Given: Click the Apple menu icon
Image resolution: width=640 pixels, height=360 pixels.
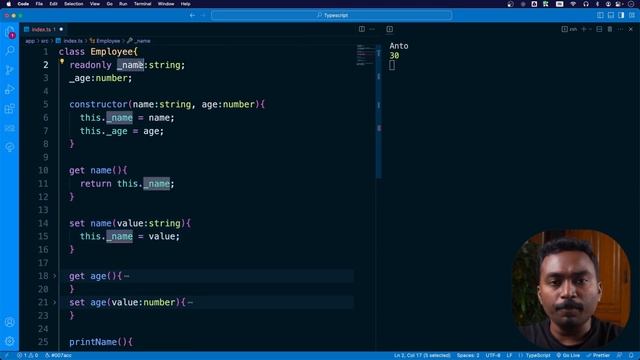Looking at the screenshot, I should pos(9,4).
